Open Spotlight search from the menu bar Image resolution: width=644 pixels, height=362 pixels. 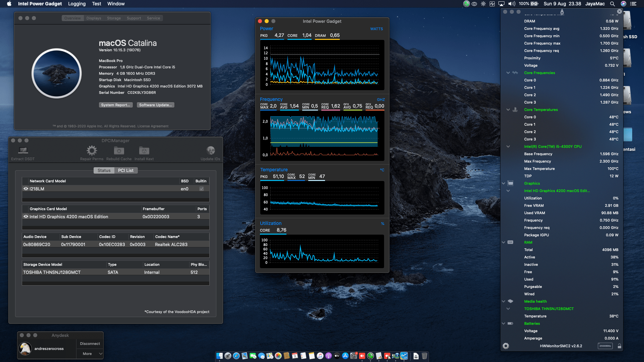(612, 4)
